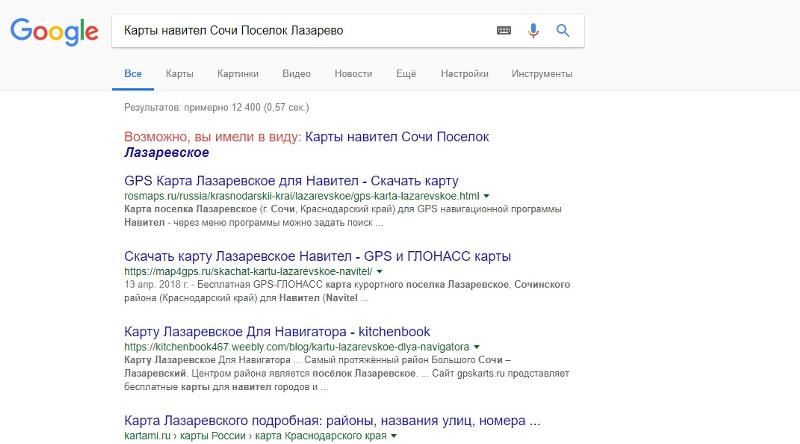Click the rosmaps.ru green URL text
This screenshot has width=800, height=444.
[302, 196]
